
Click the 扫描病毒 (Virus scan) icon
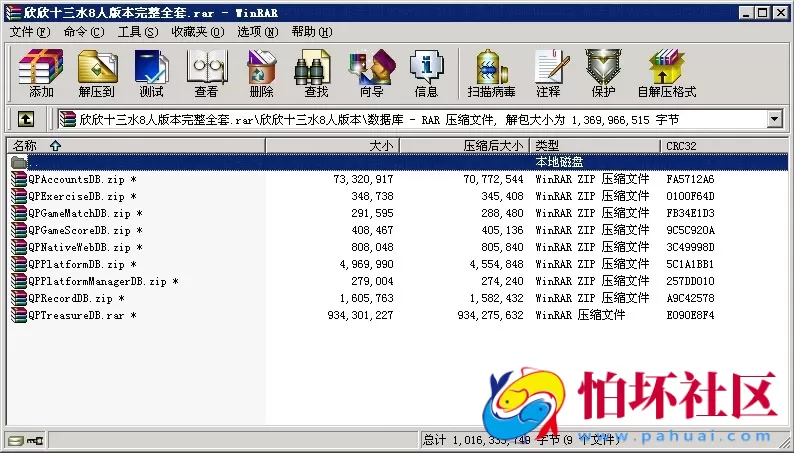[x=491, y=74]
